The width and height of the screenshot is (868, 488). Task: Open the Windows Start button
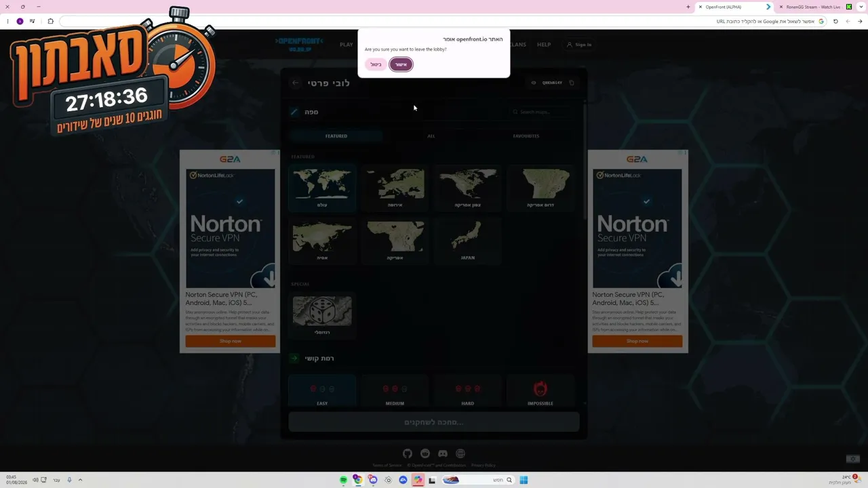click(x=524, y=480)
